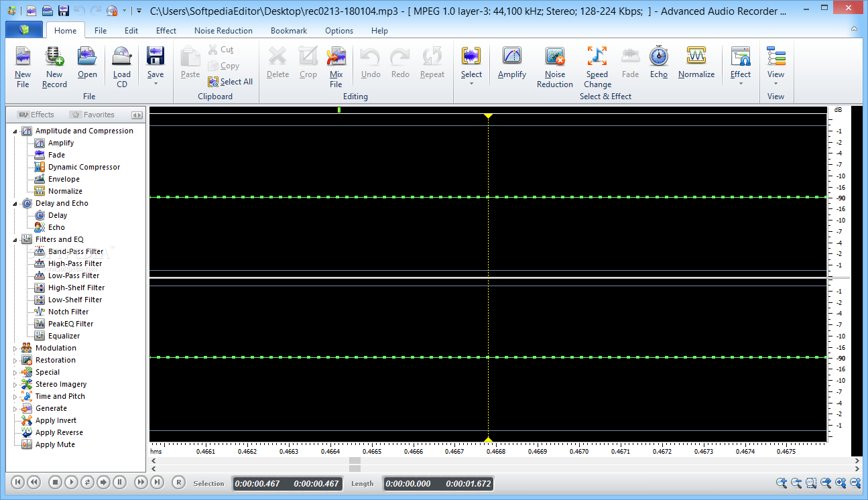
Task: Click the Effect icon in ribbon
Action: 741,56
